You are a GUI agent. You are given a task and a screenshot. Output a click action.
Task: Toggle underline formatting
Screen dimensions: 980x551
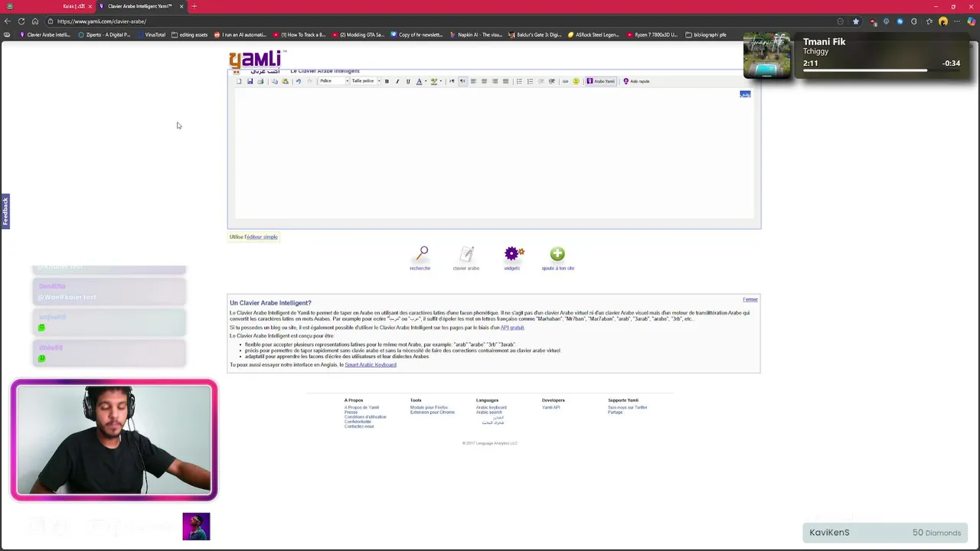(x=408, y=81)
